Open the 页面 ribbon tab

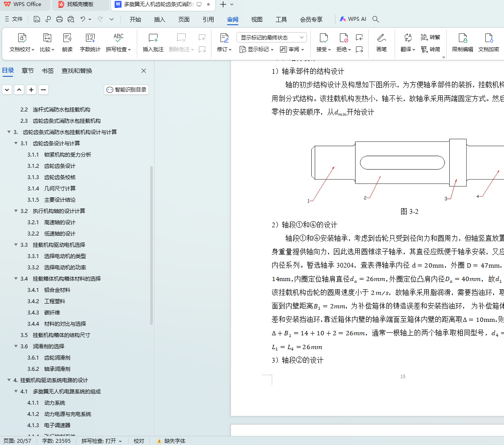(x=184, y=20)
